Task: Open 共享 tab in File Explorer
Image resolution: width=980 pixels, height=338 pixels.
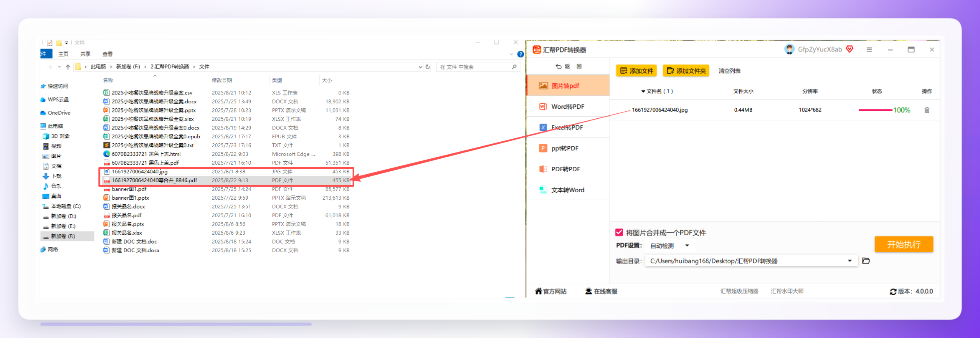Action: click(85, 54)
